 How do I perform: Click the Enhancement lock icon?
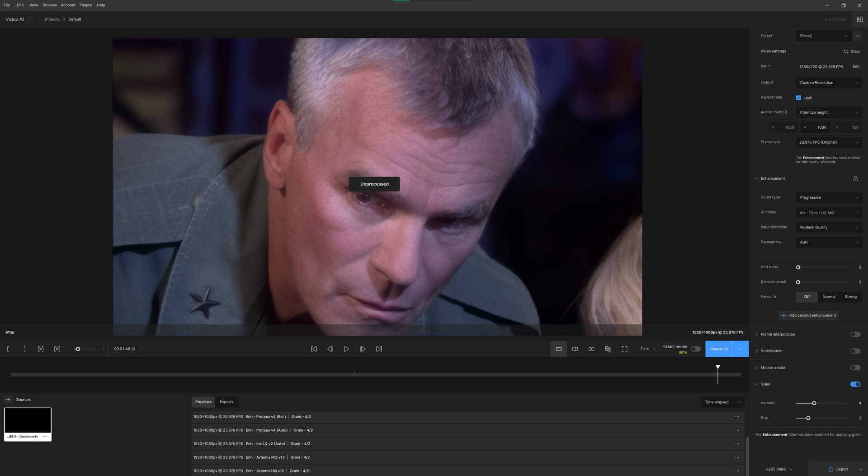coord(855,178)
